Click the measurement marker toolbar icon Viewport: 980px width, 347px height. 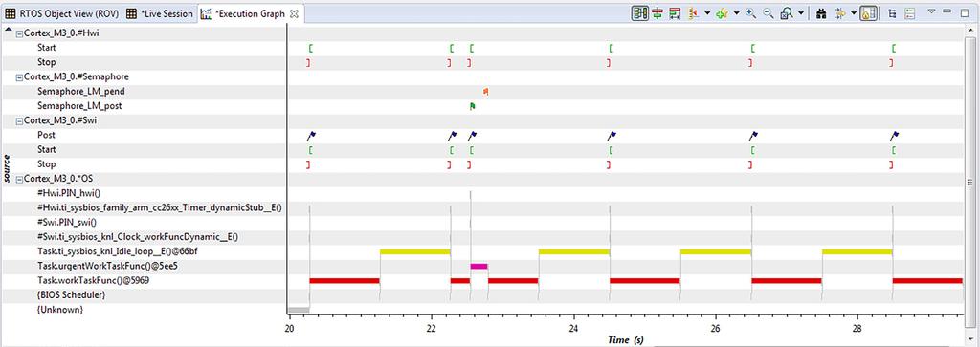tap(675, 13)
